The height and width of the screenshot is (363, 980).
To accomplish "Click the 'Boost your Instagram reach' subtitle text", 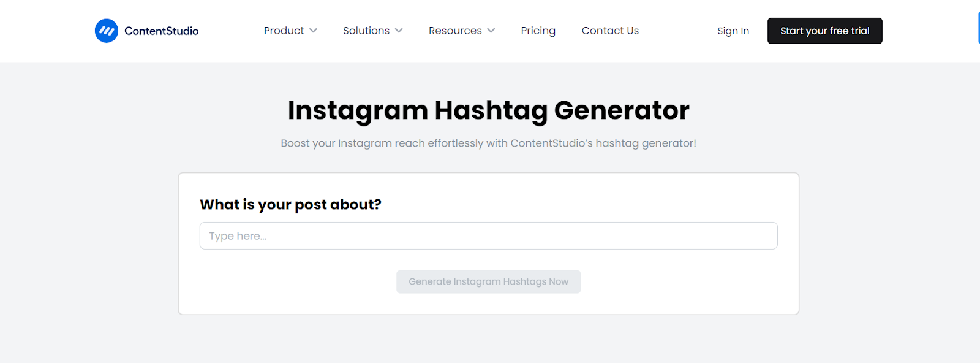I will 489,143.
